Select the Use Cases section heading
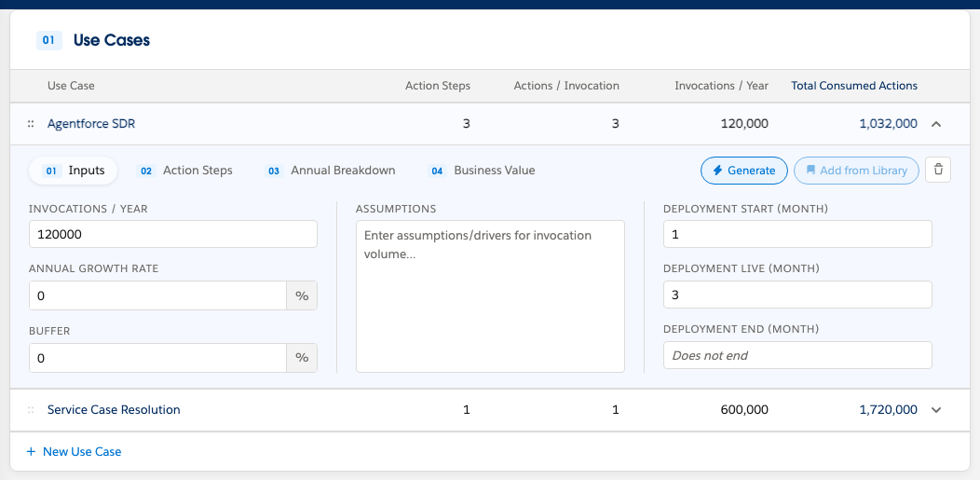The image size is (980, 480). [112, 41]
